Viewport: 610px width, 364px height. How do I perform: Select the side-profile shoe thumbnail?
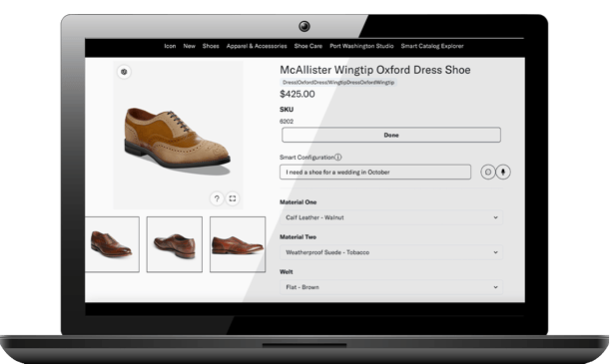(x=238, y=244)
